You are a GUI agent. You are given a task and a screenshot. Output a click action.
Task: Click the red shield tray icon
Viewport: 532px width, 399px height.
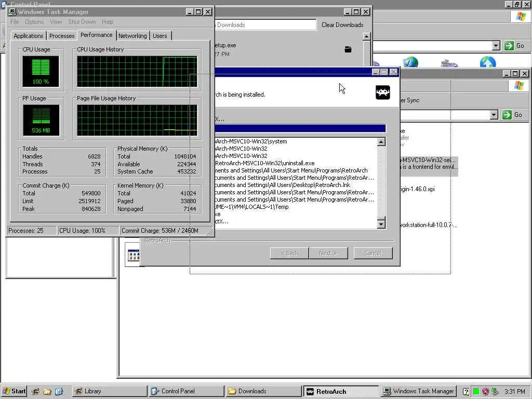pyautogui.click(x=486, y=392)
